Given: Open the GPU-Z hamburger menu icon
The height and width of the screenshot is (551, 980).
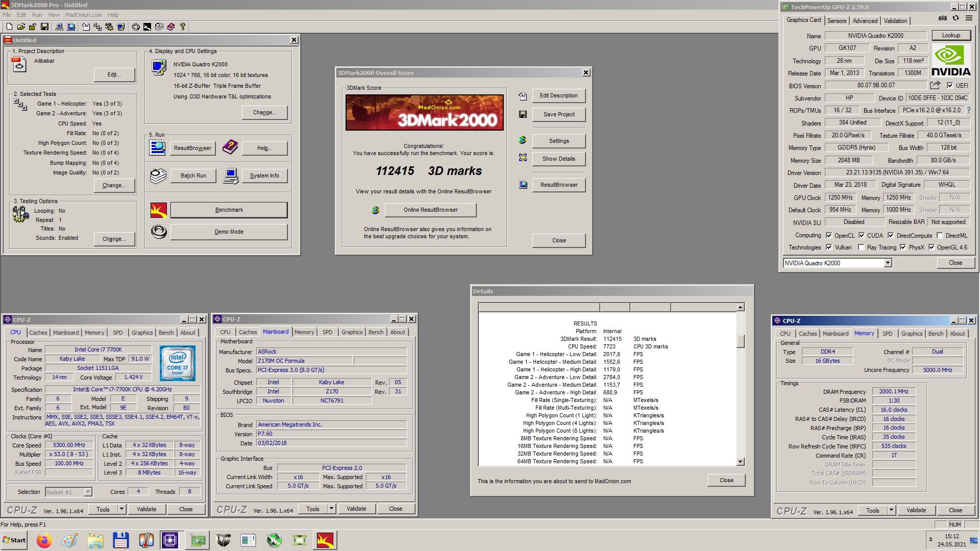Looking at the screenshot, I should (969, 18).
